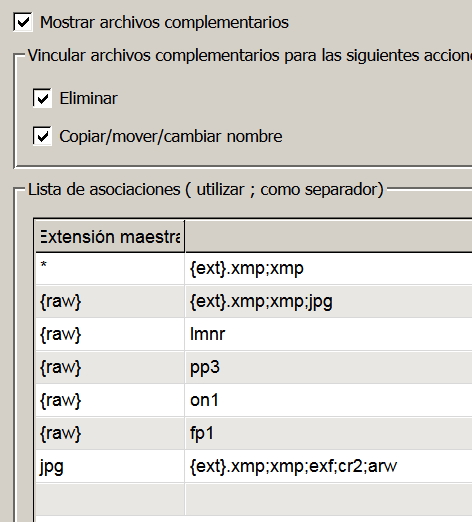Select the pp3 association cell
This screenshot has width=472, height=522.
328,367
